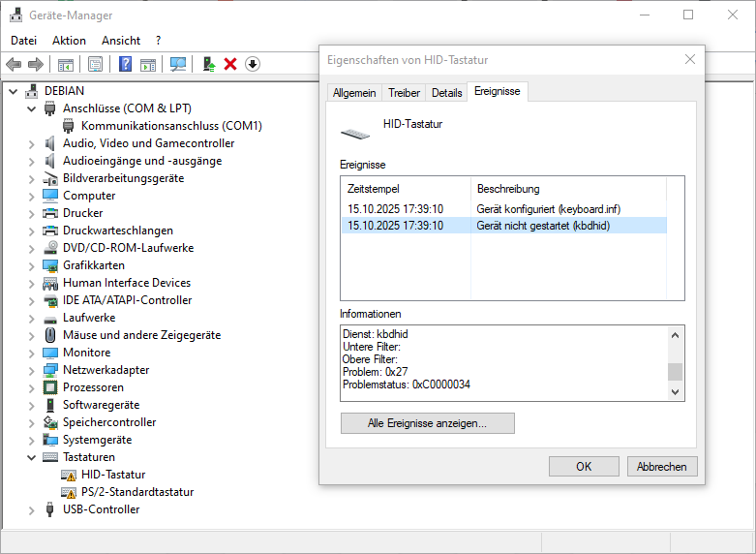Collapse the Tastaturen tree node
This screenshot has height=554, width=756.
pos(31,457)
